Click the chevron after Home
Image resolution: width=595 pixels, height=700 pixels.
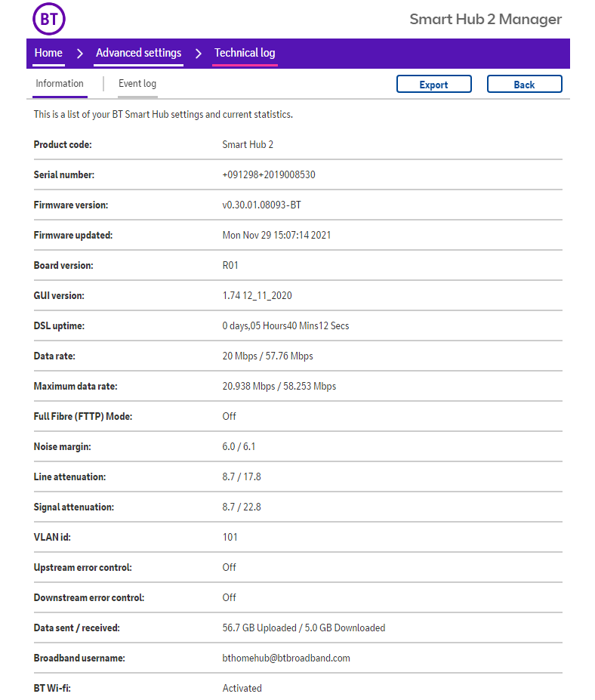coord(79,54)
